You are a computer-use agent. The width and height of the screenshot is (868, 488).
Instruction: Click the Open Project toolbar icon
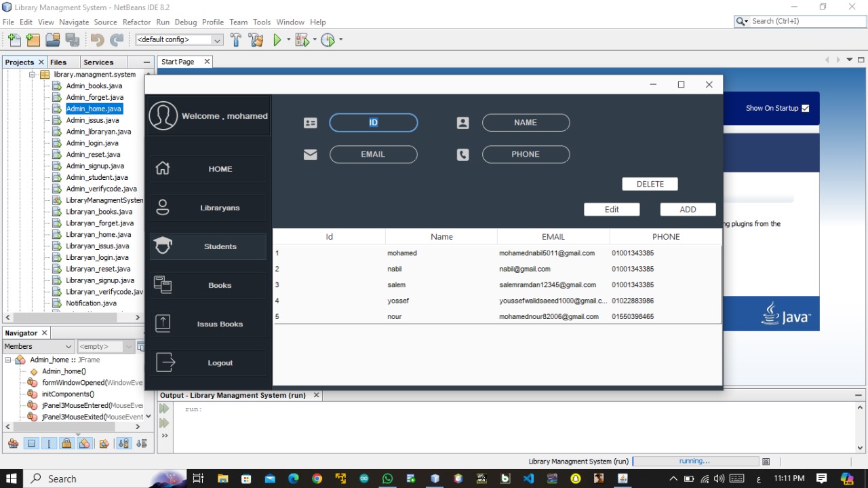(53, 40)
